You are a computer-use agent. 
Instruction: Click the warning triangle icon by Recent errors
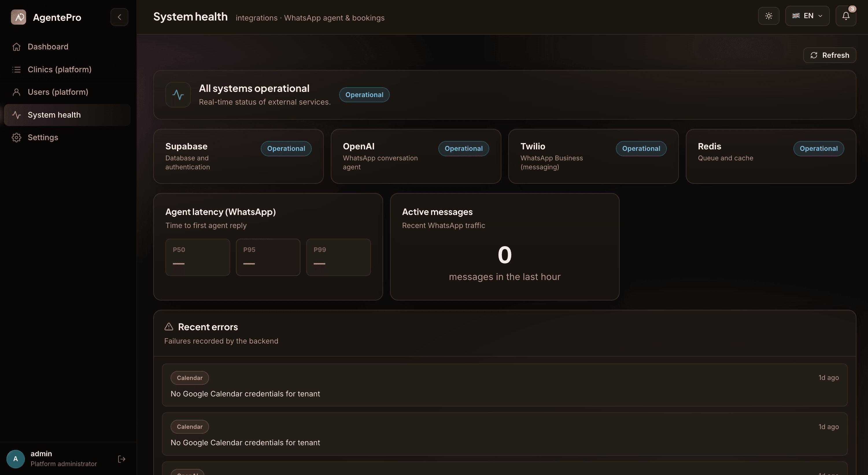[169, 326]
